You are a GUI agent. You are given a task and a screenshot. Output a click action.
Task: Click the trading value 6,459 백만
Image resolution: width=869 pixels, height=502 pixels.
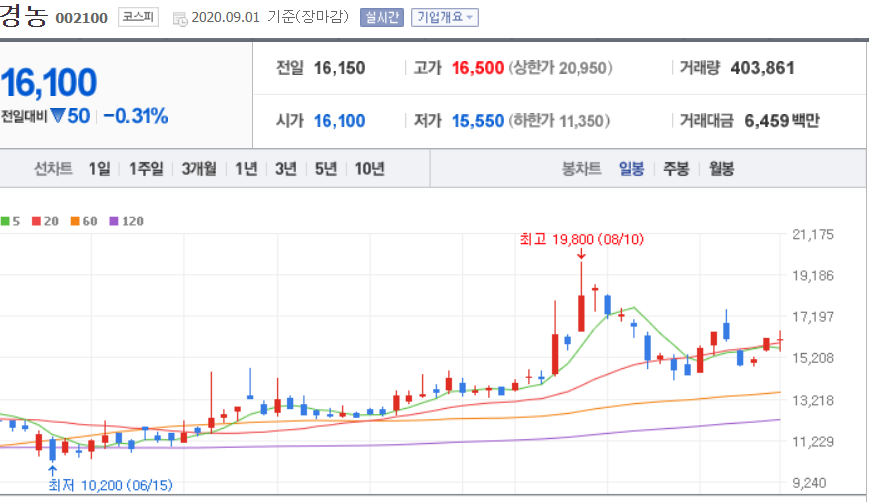781,121
